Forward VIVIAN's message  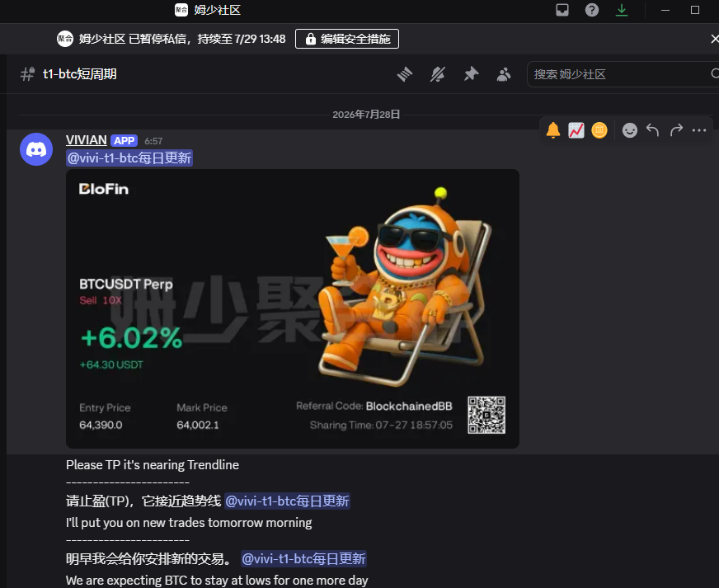pos(676,131)
